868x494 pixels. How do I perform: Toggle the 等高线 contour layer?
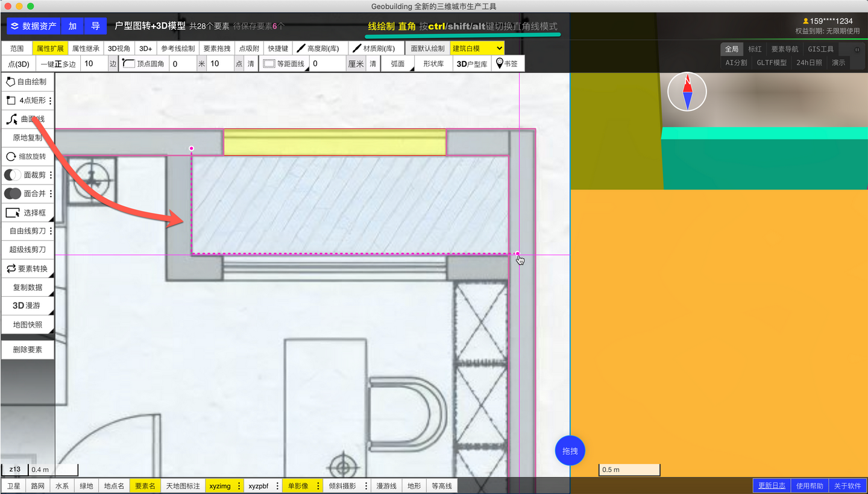coord(442,486)
